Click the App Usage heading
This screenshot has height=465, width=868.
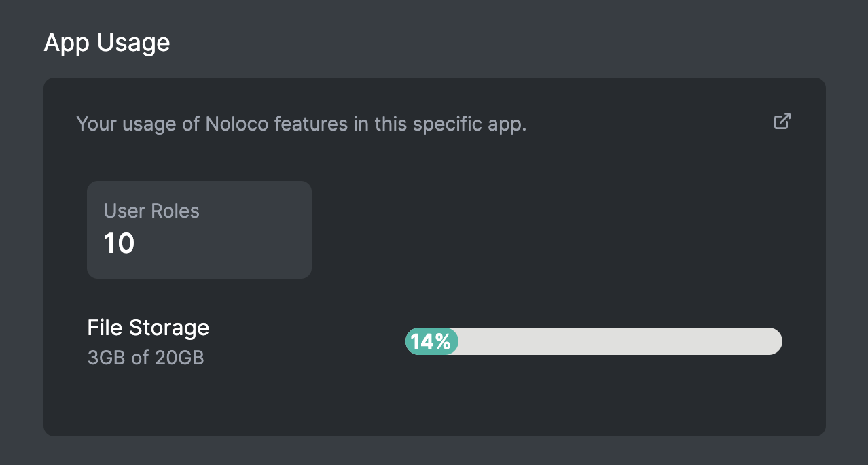click(107, 43)
